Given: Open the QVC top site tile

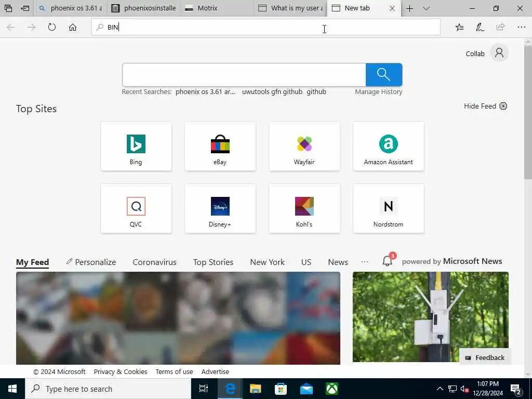Looking at the screenshot, I should 136,208.
